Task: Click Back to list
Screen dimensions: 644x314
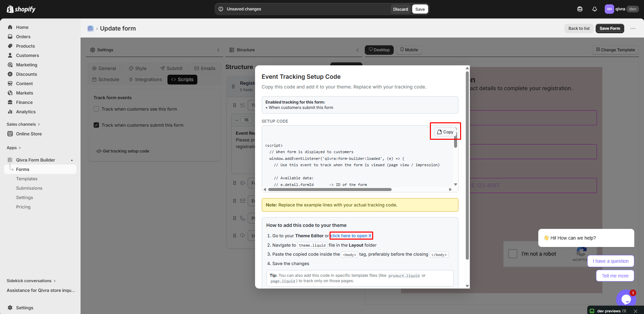Action: click(579, 28)
